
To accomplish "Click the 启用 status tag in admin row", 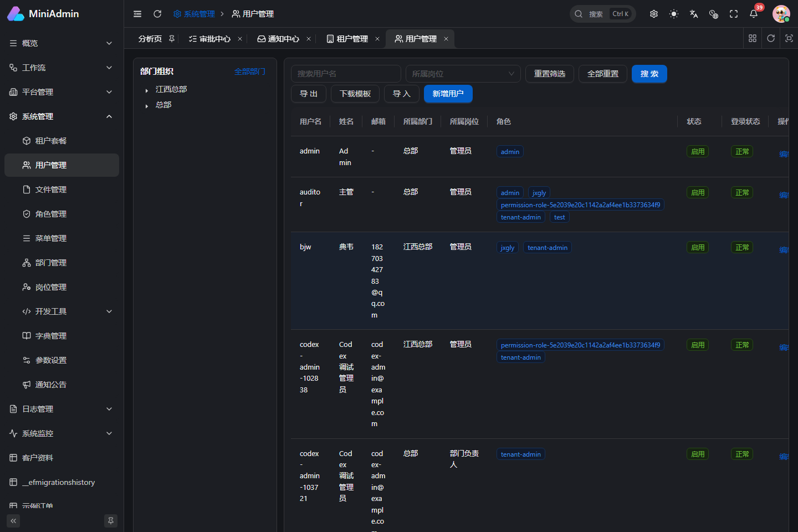I will 698,151.
